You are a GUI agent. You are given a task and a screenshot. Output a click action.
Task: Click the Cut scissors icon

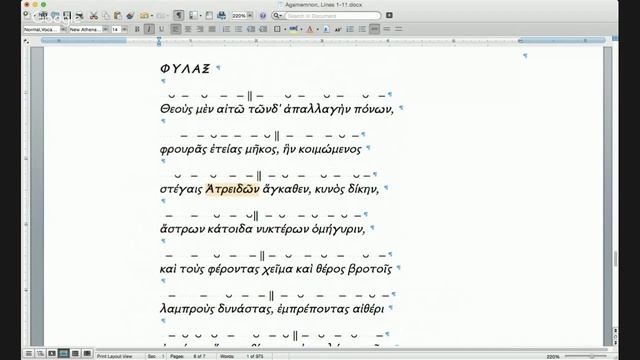94,16
